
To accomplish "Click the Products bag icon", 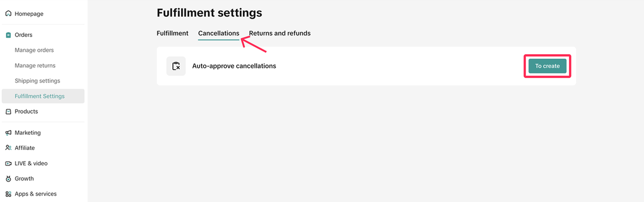I will tap(8, 112).
